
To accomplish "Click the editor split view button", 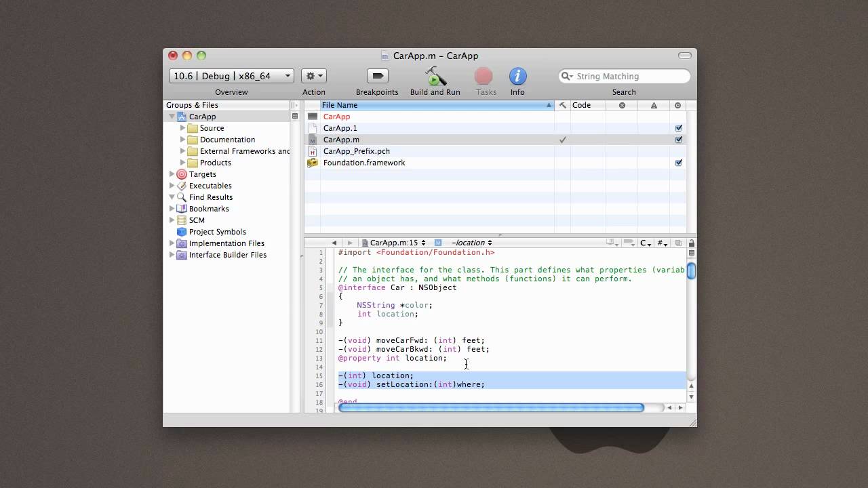I will pyautogui.click(x=692, y=253).
